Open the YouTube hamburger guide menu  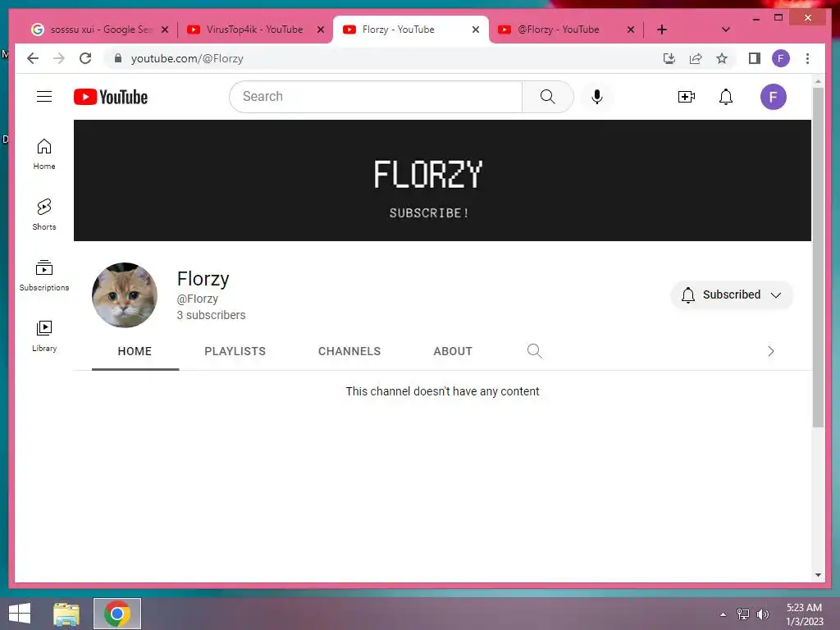[x=44, y=97]
